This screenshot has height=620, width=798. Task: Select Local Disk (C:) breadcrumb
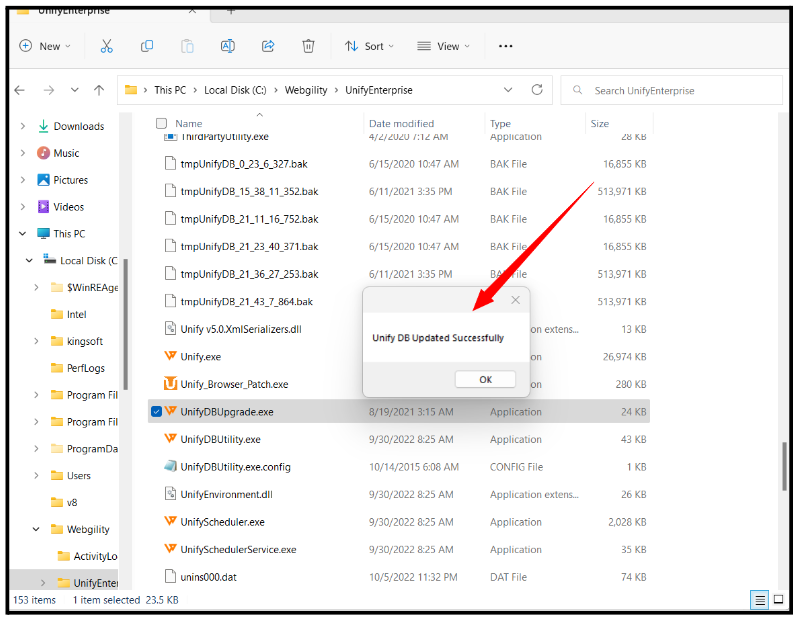235,90
